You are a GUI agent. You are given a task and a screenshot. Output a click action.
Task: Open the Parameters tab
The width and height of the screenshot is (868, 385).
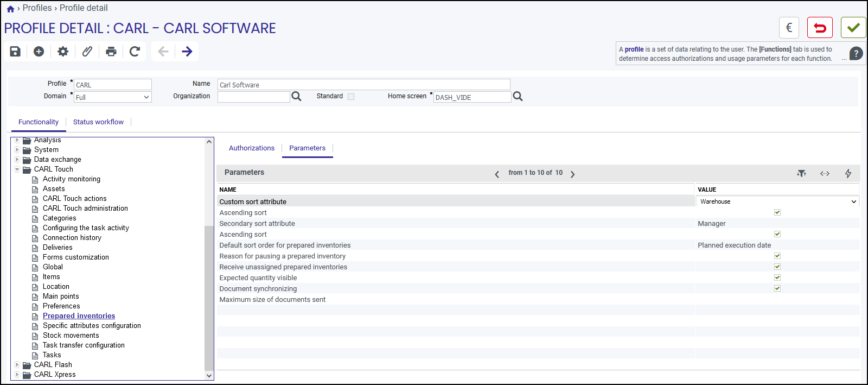click(x=307, y=148)
